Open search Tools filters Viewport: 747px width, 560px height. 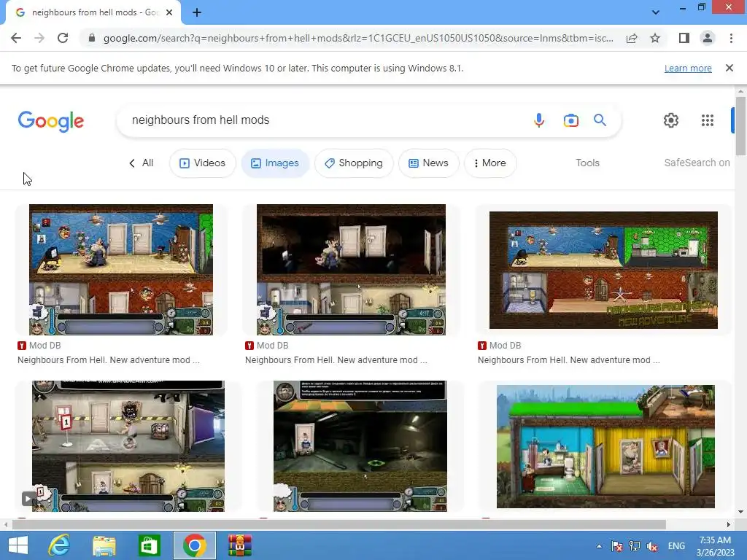587,163
